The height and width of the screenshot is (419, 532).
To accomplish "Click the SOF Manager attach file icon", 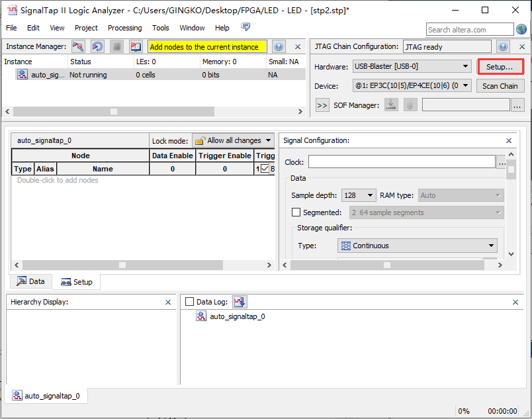I will tap(410, 105).
